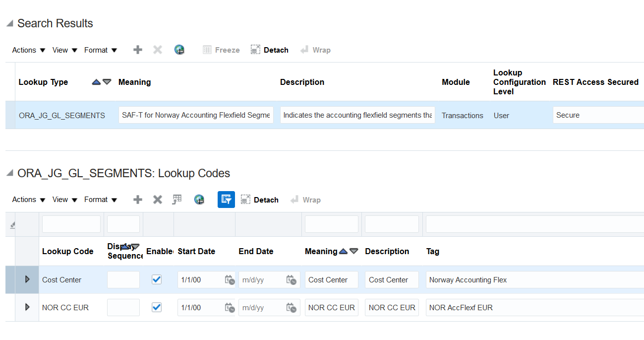This screenshot has height=340, width=644.
Task: Sort Lookup Type column ascending
Action: 96,82
